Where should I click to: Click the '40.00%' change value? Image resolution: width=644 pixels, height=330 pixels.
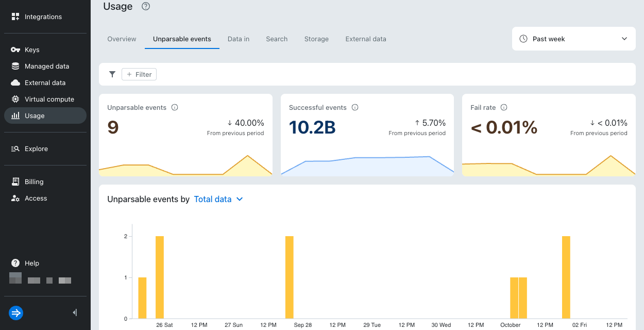[249, 123]
